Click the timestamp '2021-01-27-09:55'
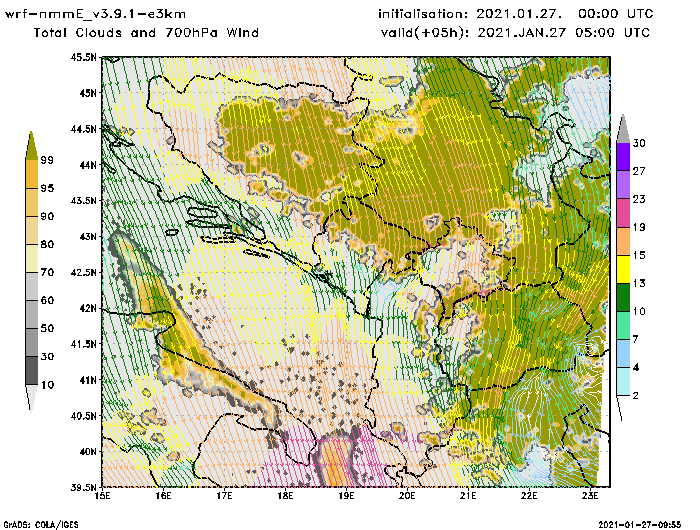The width and height of the screenshot is (700, 530). pos(640,524)
